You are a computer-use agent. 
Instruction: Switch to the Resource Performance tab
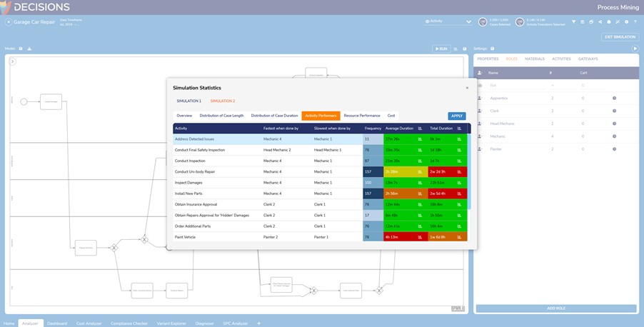pos(361,116)
